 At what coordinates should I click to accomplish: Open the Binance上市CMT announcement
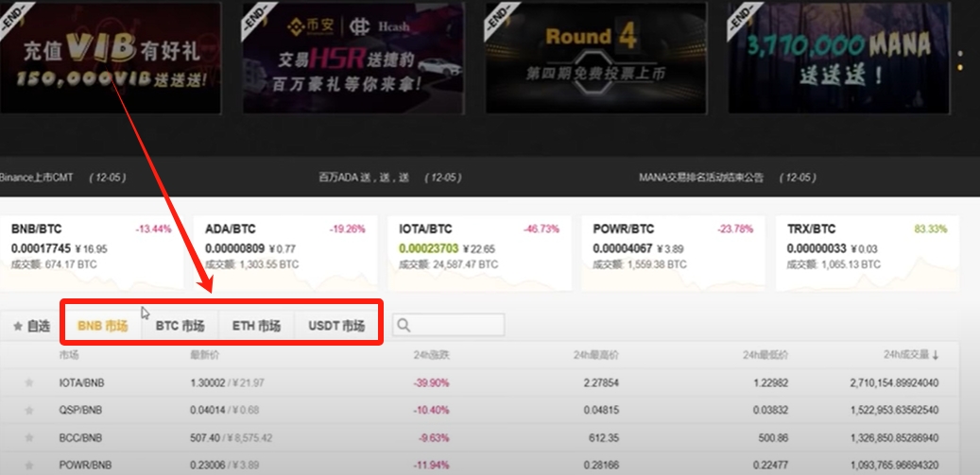tap(36, 178)
